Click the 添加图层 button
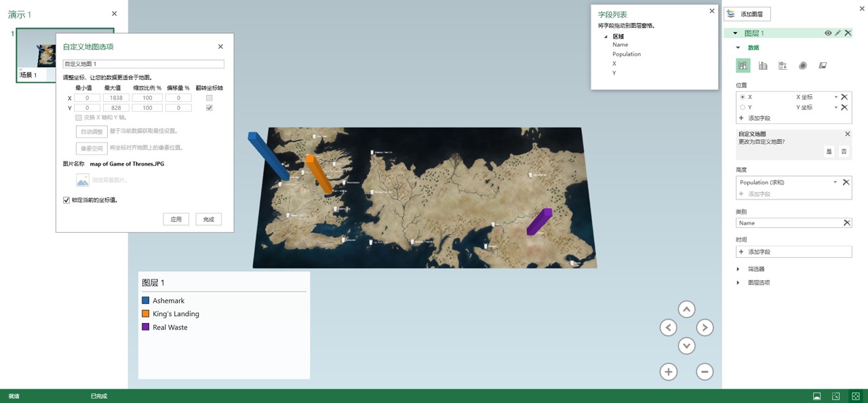This screenshot has width=868, height=403. click(747, 14)
